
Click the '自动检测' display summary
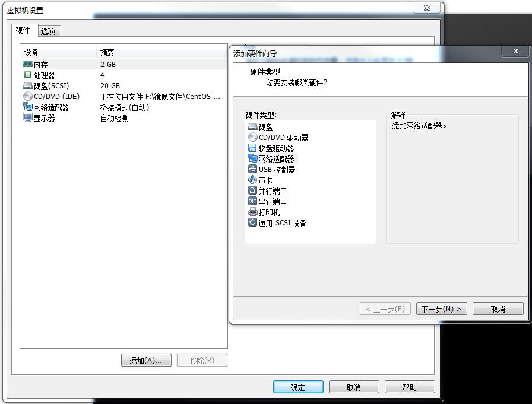[x=115, y=118]
